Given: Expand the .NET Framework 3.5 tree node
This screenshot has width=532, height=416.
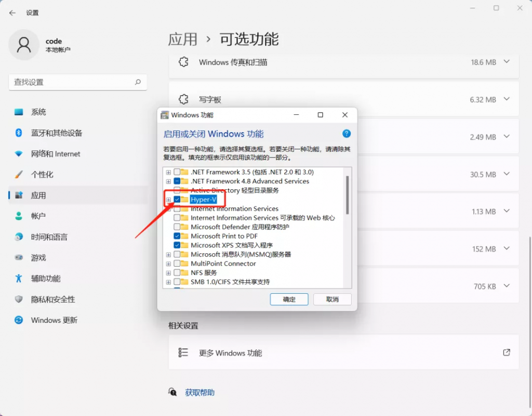Looking at the screenshot, I should [168, 172].
